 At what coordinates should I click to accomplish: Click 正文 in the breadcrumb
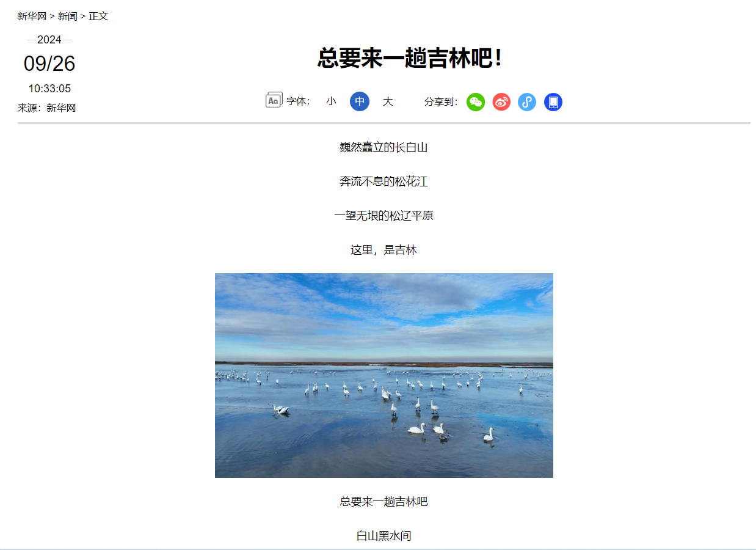98,16
